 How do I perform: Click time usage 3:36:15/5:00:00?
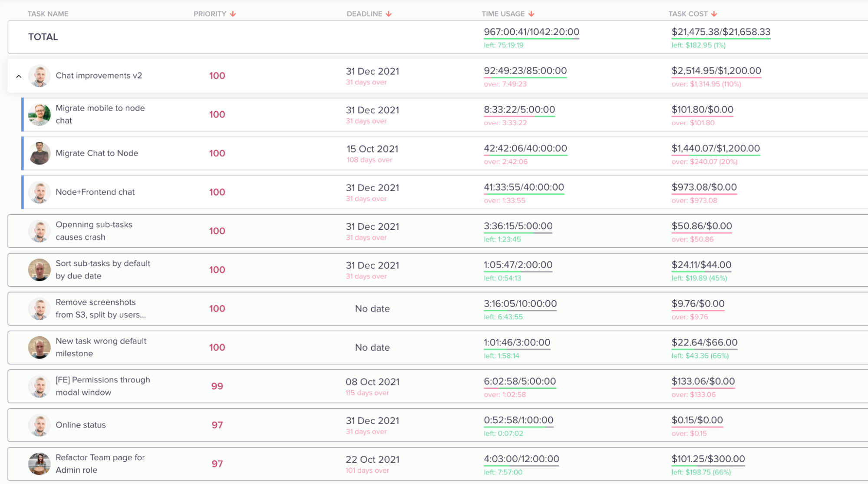(x=518, y=226)
